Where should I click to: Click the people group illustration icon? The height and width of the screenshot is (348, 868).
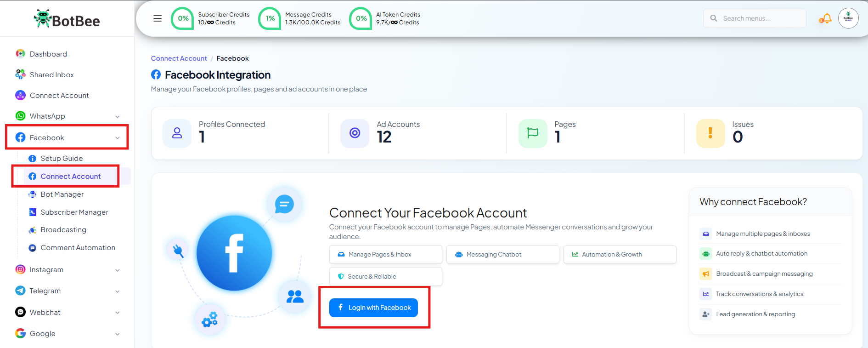pos(295,297)
